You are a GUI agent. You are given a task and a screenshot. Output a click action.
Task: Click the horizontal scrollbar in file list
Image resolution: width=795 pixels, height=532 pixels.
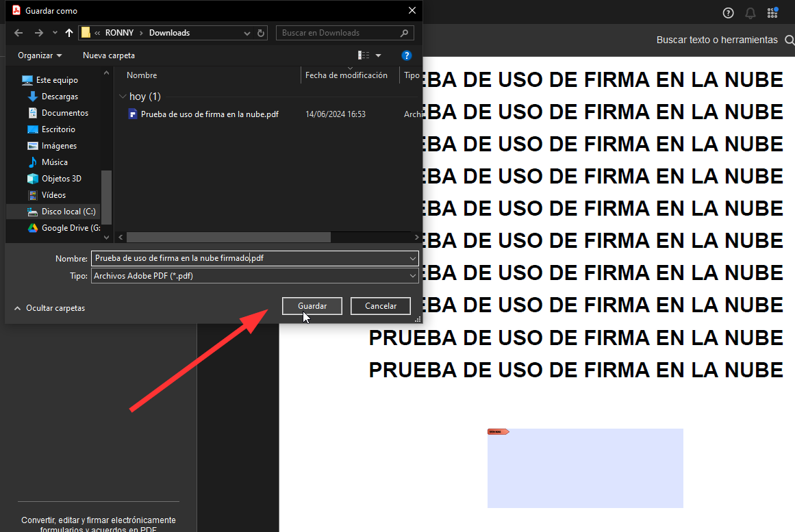pyautogui.click(x=228, y=237)
